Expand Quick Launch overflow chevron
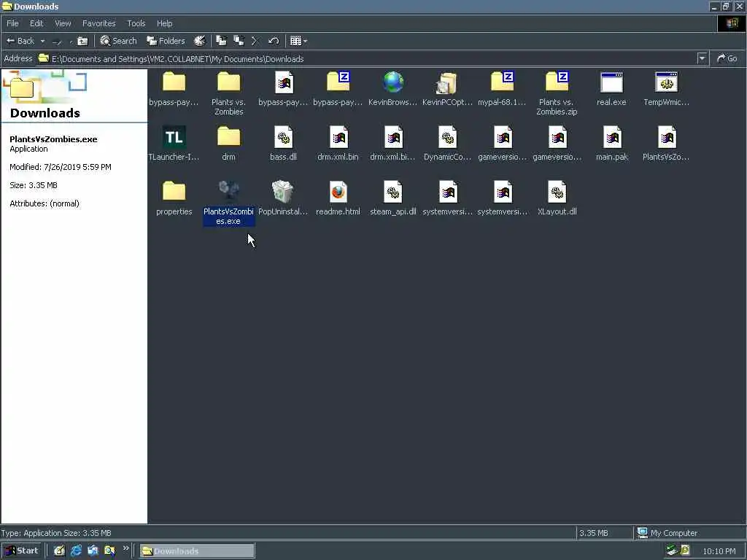This screenshot has height=560, width=747. click(x=125, y=548)
